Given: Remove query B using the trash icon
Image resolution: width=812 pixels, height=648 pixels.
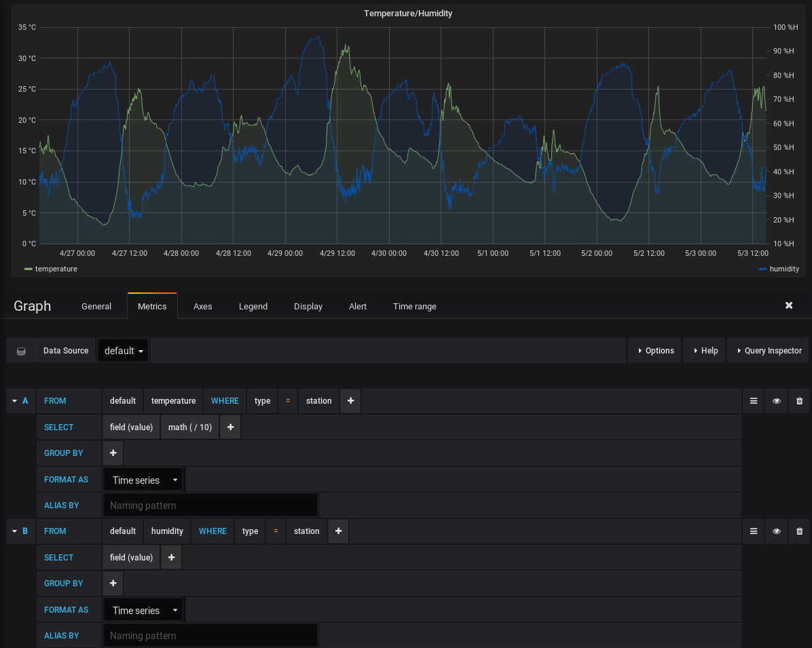Looking at the screenshot, I should point(799,531).
